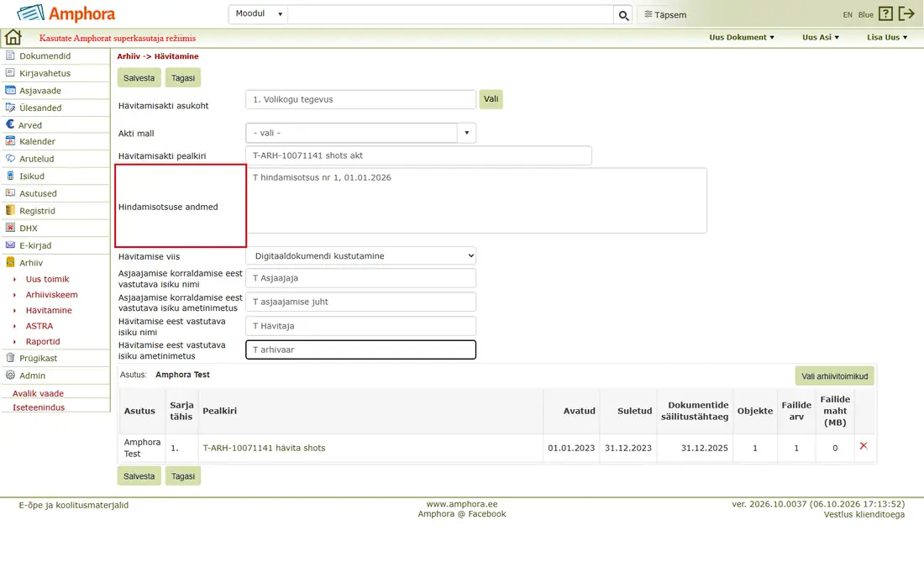Click the Vestlus klienditoega support chat link

tap(864, 514)
